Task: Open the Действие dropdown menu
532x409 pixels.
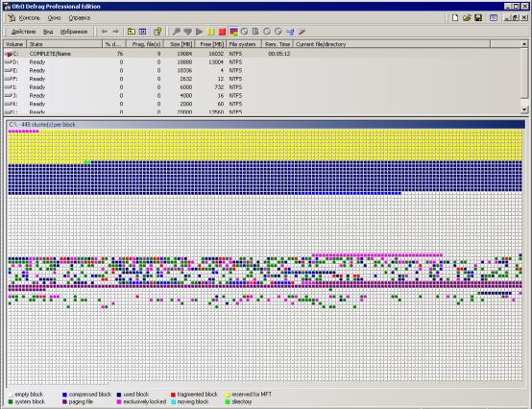Action: click(x=23, y=32)
